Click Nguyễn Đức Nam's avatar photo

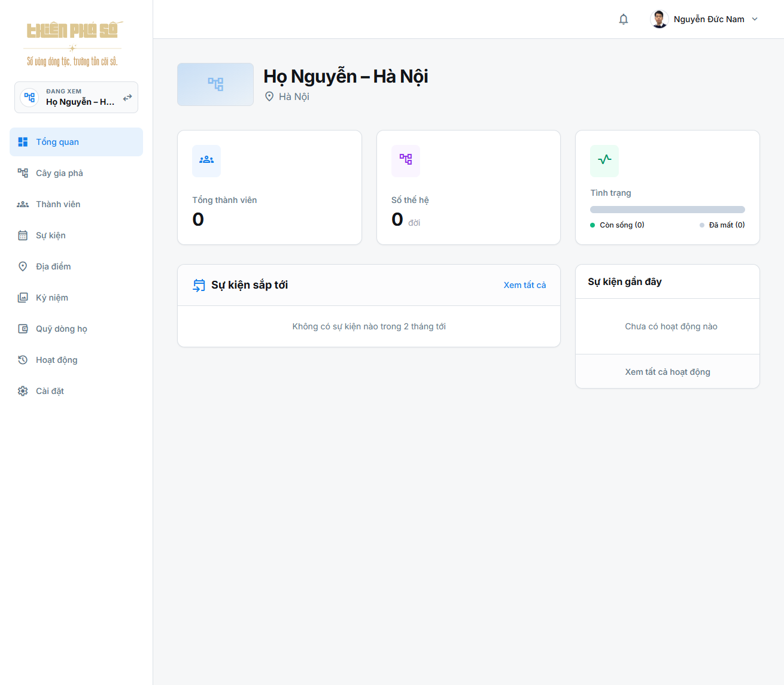coord(660,19)
